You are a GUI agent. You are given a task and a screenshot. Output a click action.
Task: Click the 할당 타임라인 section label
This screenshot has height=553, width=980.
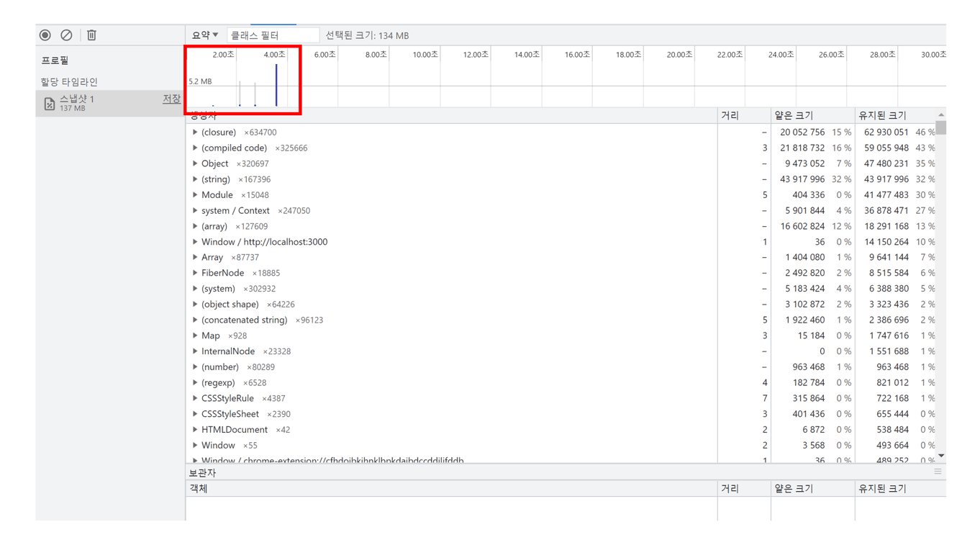click(x=69, y=82)
